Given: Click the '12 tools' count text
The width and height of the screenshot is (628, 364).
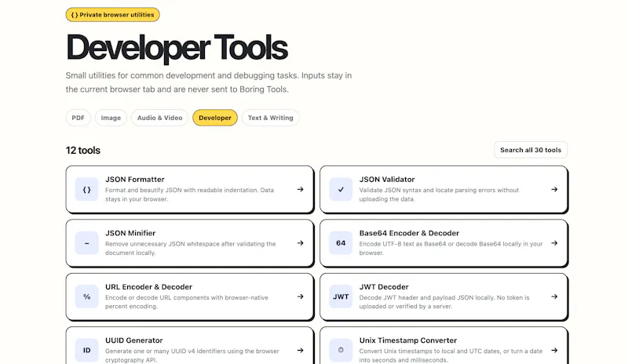Looking at the screenshot, I should point(83,150).
